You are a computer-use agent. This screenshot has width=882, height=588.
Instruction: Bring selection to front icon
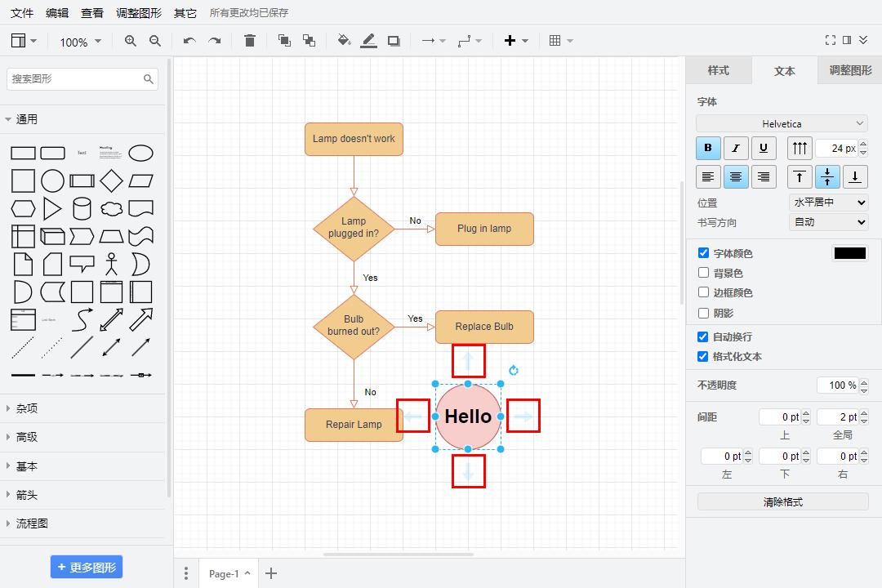click(284, 41)
